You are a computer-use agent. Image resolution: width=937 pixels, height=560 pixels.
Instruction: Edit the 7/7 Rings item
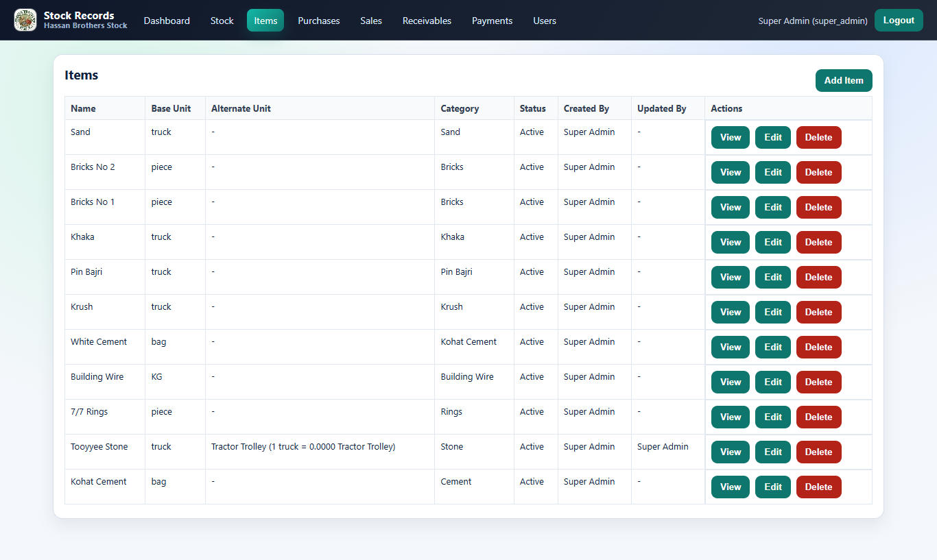(773, 417)
